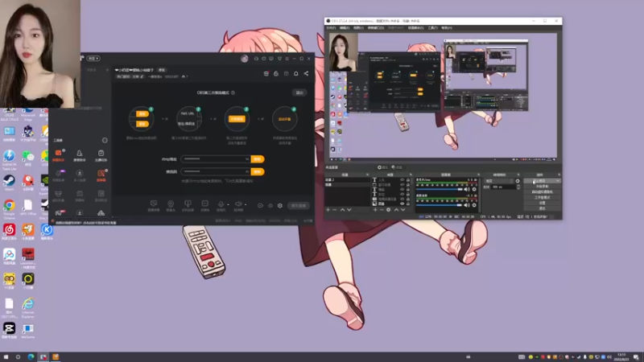The image size is (644, 362).
Task: Expand the arrow on Stop Streaming button
Action: (x=558, y=181)
